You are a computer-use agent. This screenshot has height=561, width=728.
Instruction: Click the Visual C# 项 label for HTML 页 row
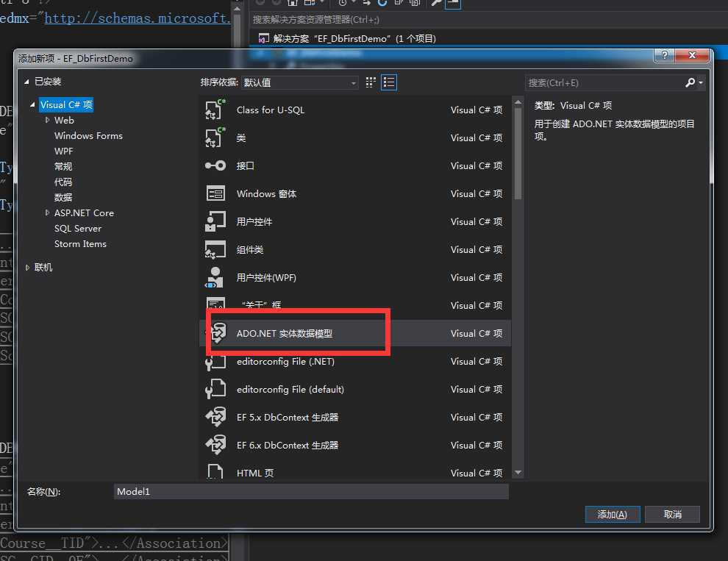pyautogui.click(x=477, y=473)
